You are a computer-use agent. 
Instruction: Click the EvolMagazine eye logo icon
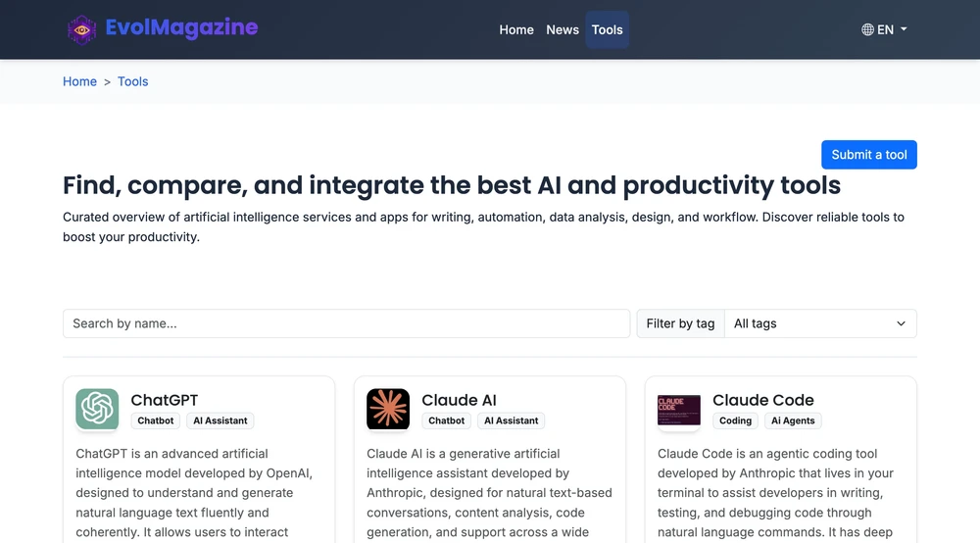(82, 29)
